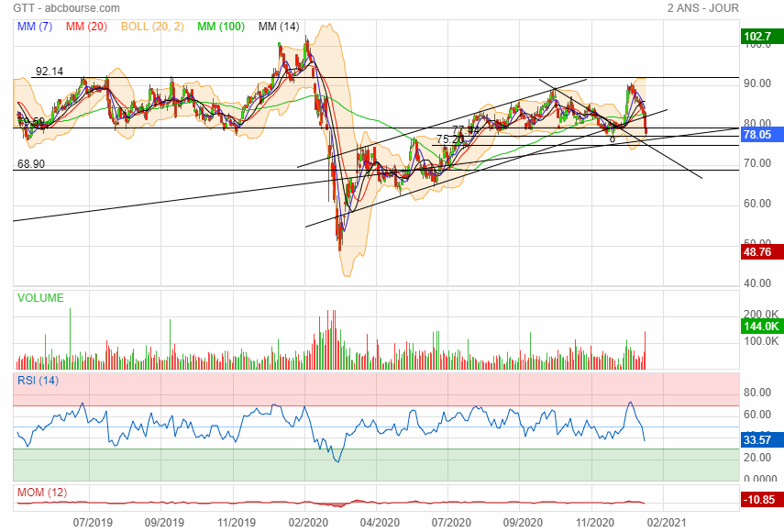
Task: Click the 60.00 RSI axis label
Action: coord(757,415)
